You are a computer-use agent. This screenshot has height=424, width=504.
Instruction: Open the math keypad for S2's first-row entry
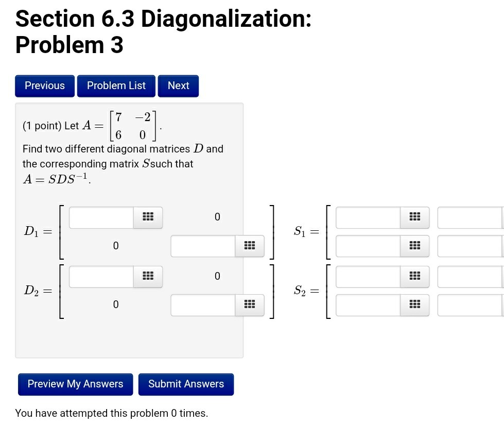coord(415,276)
